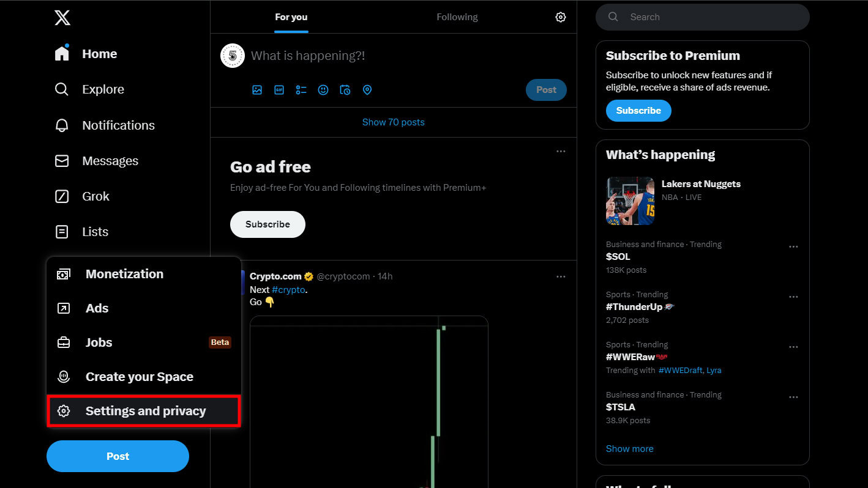Open the emoji picker icon
Screen dimensions: 868x488
[323, 90]
